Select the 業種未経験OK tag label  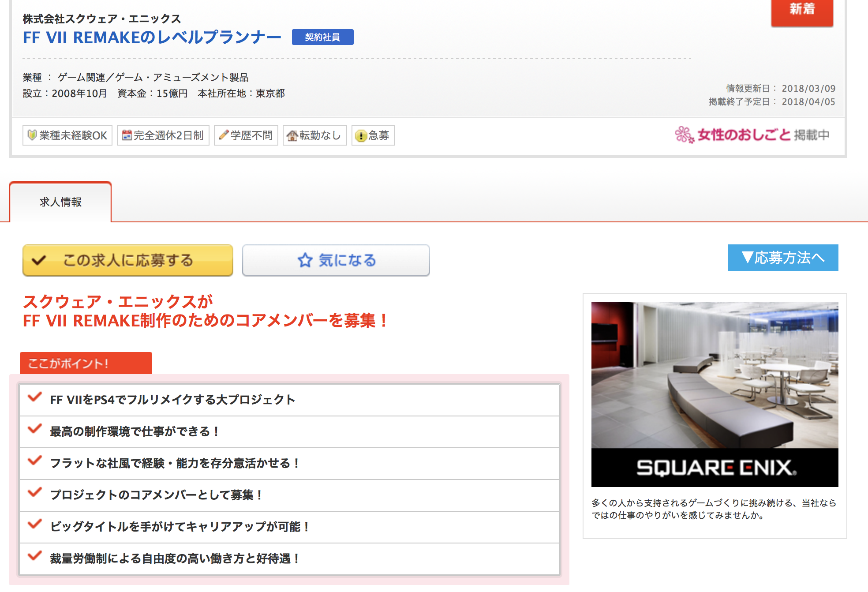[67, 135]
